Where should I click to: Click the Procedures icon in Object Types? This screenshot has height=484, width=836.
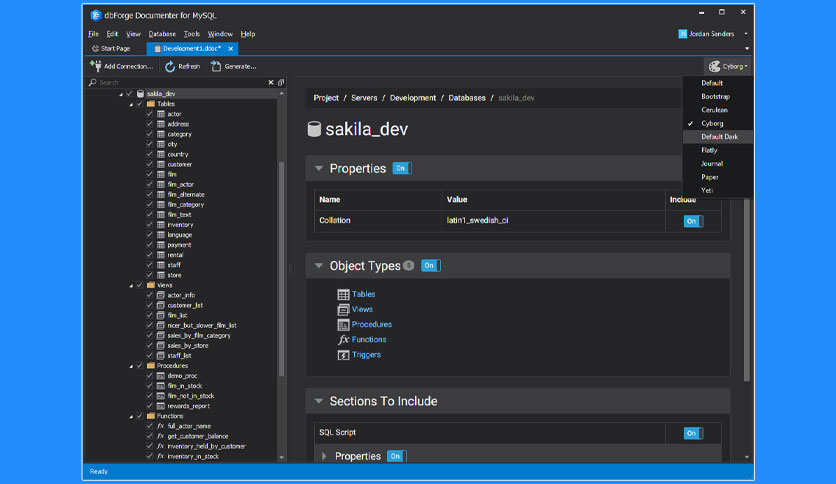[343, 324]
